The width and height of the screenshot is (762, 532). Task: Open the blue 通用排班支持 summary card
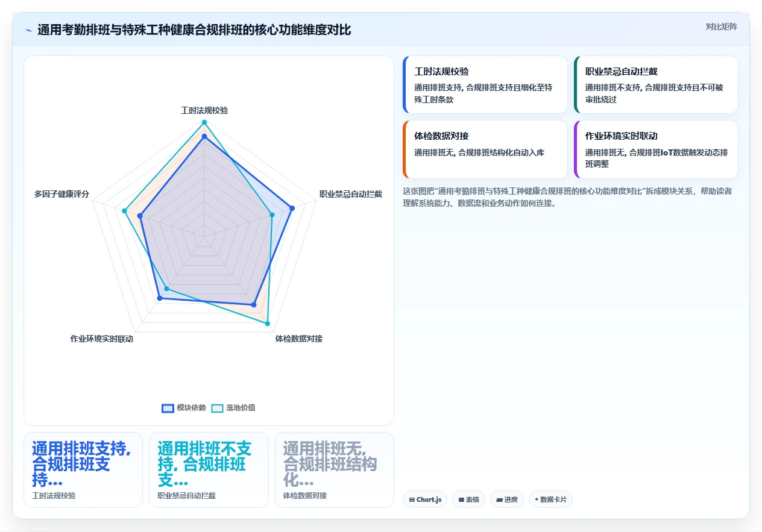(83, 470)
